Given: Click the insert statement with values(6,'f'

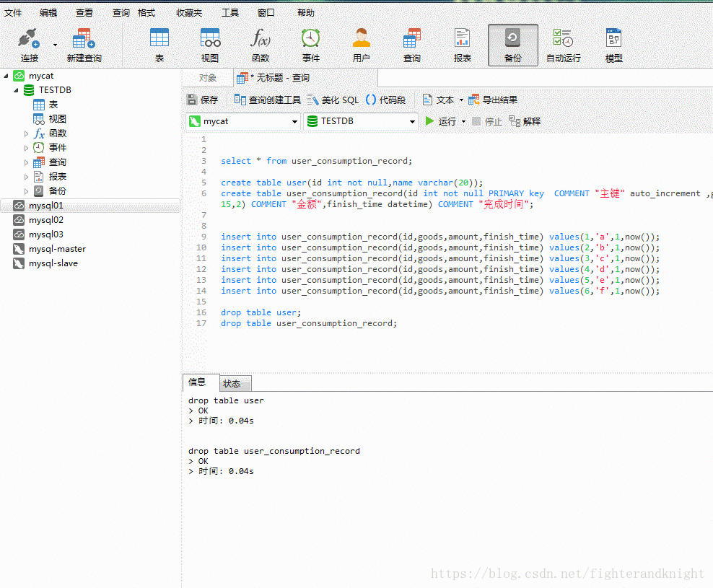Looking at the screenshot, I should 440,291.
